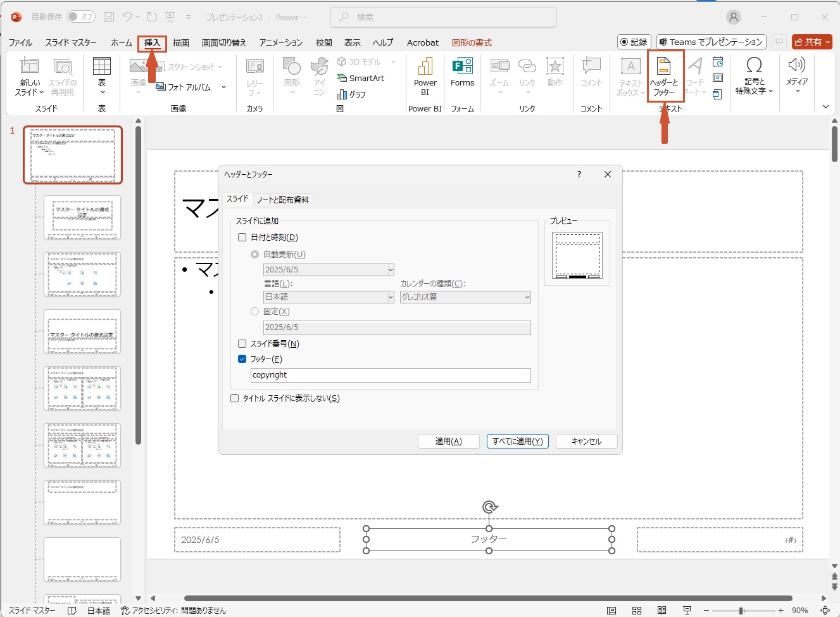The height and width of the screenshot is (617, 840).
Task: Collapse the ribbon with chevron arrow
Action: coord(825,107)
